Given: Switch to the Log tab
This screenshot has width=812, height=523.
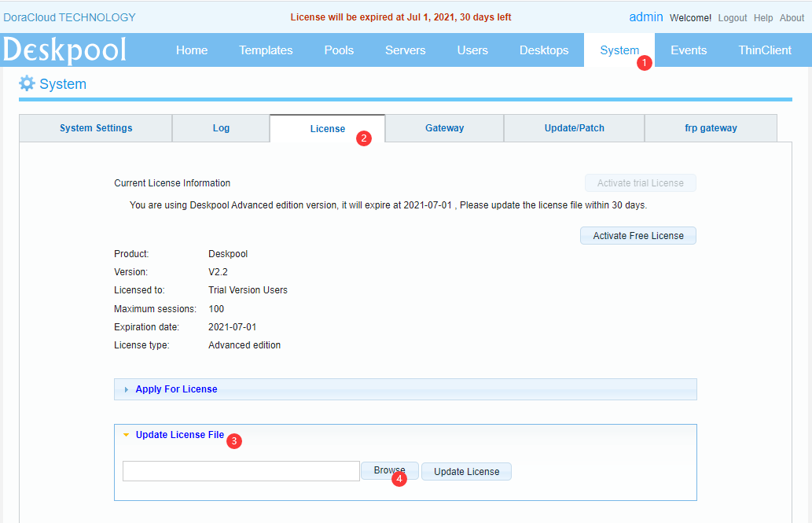Looking at the screenshot, I should click(x=221, y=128).
